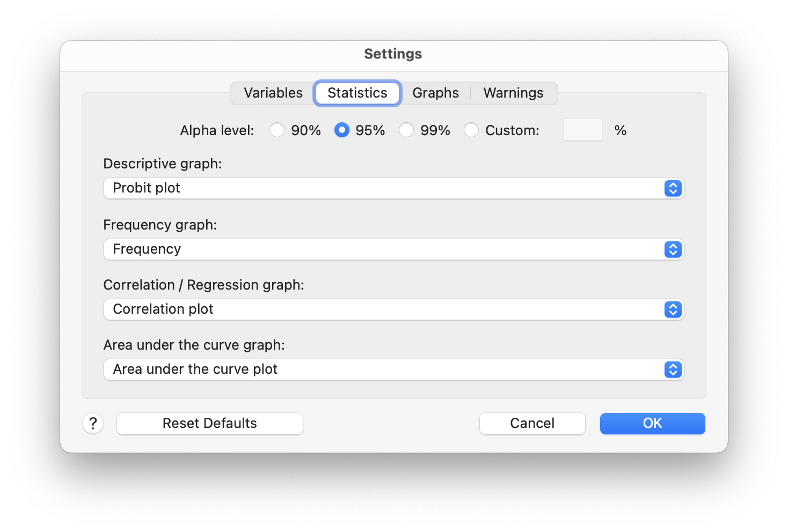Click the help question mark icon
The height and width of the screenshot is (532, 788).
(x=93, y=423)
